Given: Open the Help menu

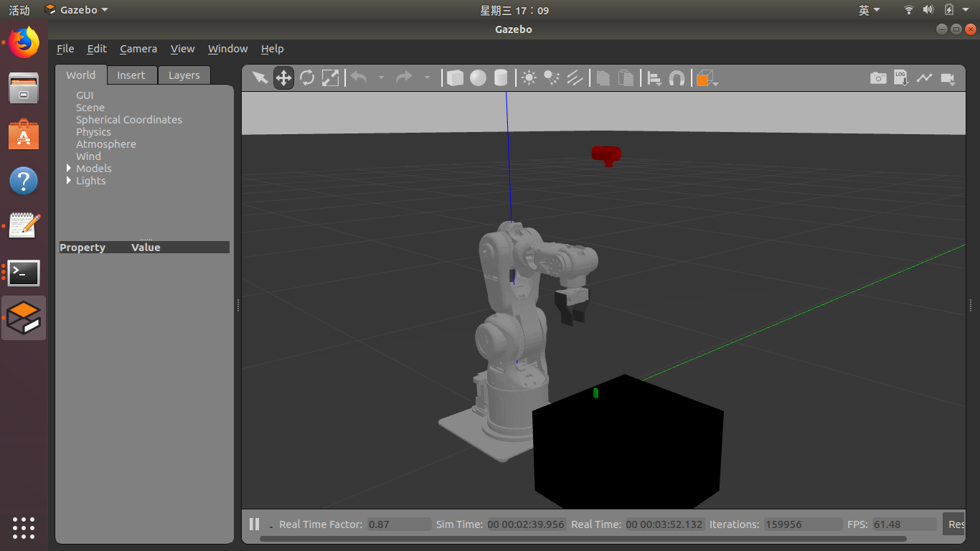Looking at the screenshot, I should pos(273,49).
